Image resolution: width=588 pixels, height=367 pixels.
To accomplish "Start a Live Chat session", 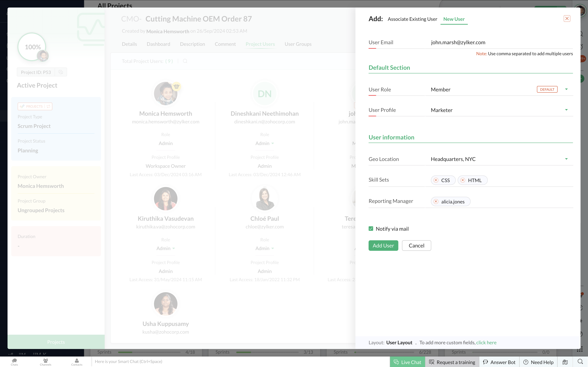I will (407, 362).
